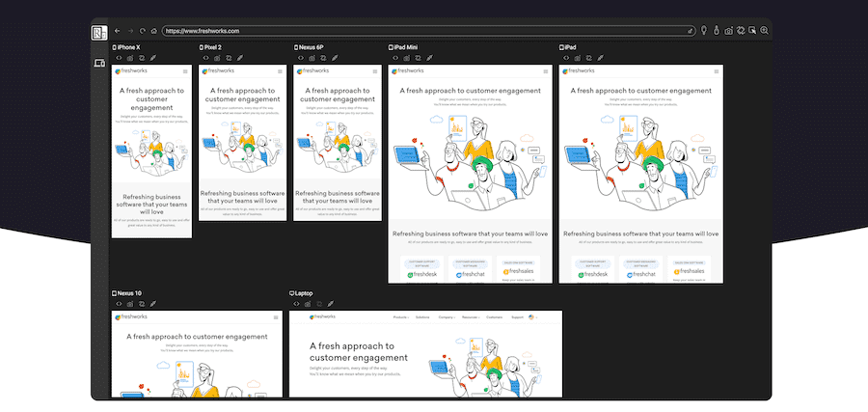The width and height of the screenshot is (868, 412).
Task: Toggle the eye icon for iPad Mini
Action: click(x=395, y=58)
